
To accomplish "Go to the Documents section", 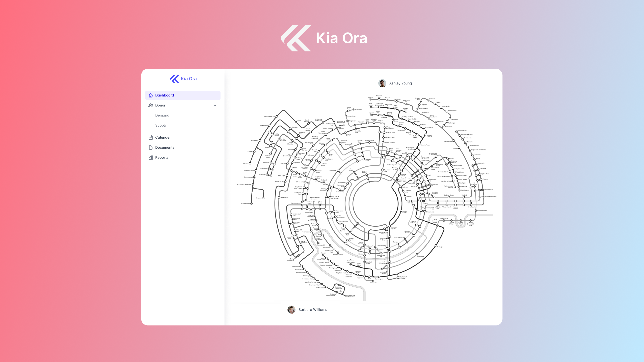I will point(165,147).
